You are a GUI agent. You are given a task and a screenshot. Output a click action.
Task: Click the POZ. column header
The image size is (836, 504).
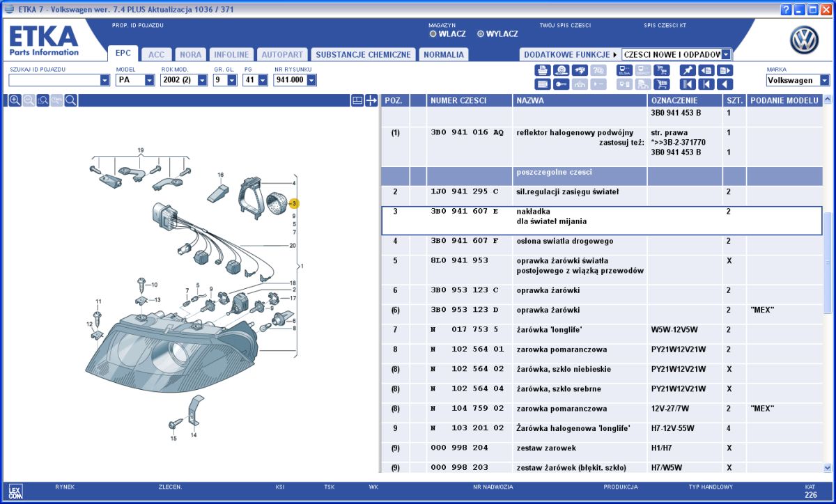coord(395,100)
